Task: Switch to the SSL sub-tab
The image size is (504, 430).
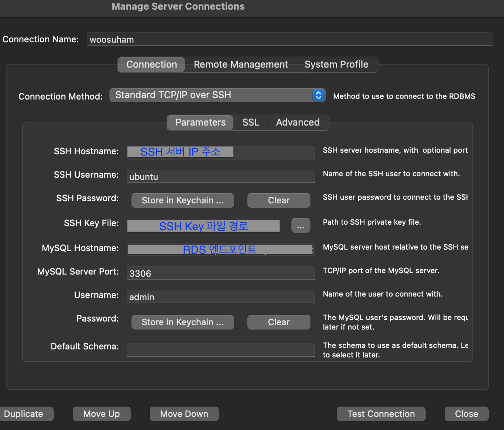Action: pyautogui.click(x=250, y=122)
